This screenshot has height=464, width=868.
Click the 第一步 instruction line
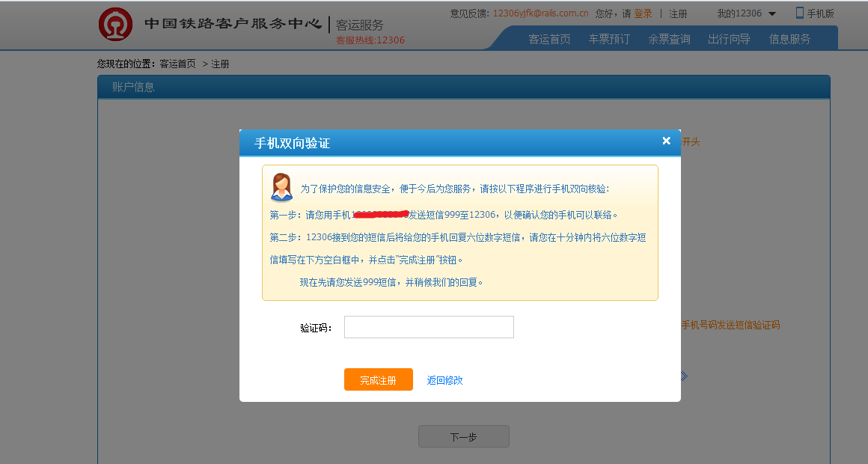click(444, 215)
